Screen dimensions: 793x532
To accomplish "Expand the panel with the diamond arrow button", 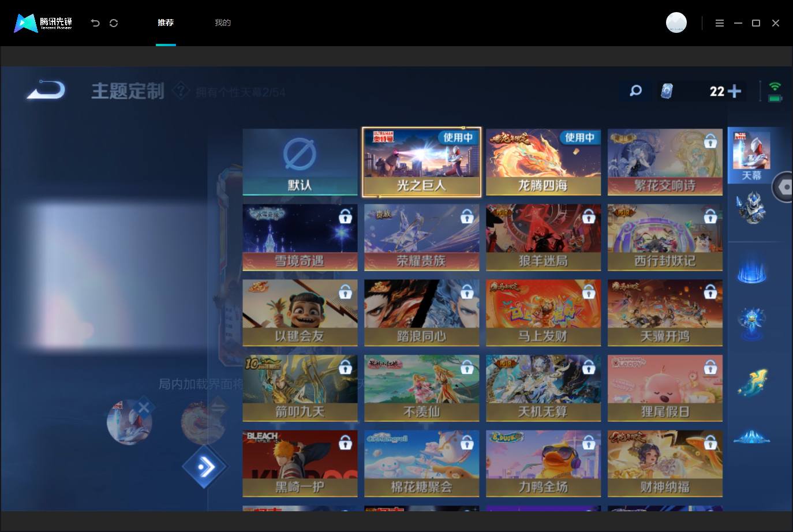I will pyautogui.click(x=205, y=467).
